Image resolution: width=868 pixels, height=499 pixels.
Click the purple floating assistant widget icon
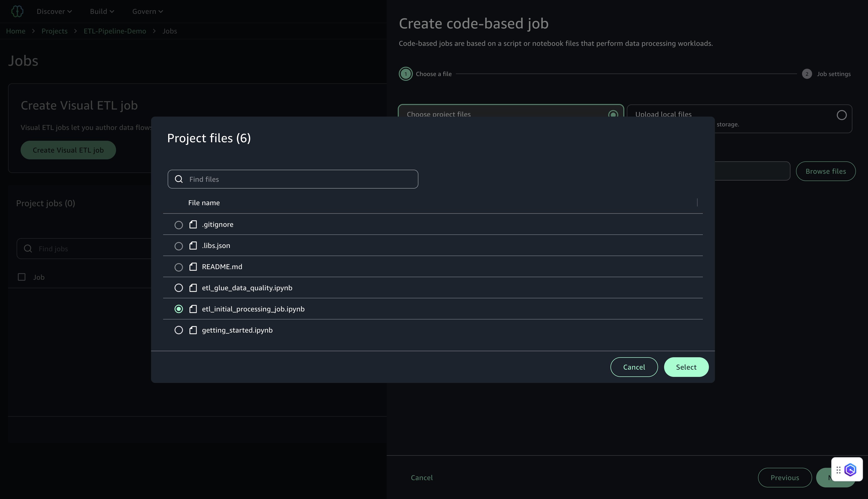(850, 470)
